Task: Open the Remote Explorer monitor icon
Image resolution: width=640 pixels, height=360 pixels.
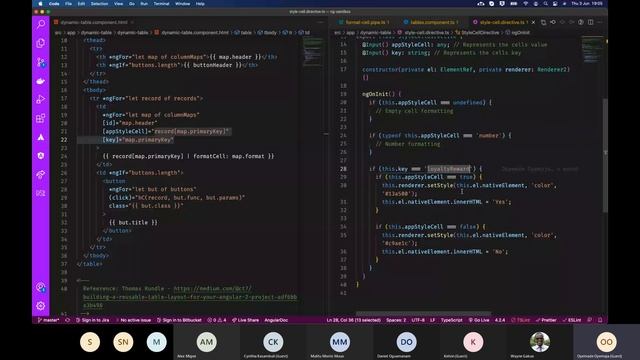Action: 41,193
